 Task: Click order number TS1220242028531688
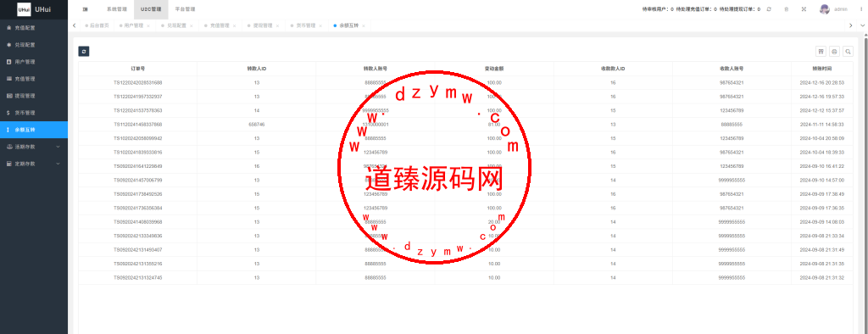[138, 82]
